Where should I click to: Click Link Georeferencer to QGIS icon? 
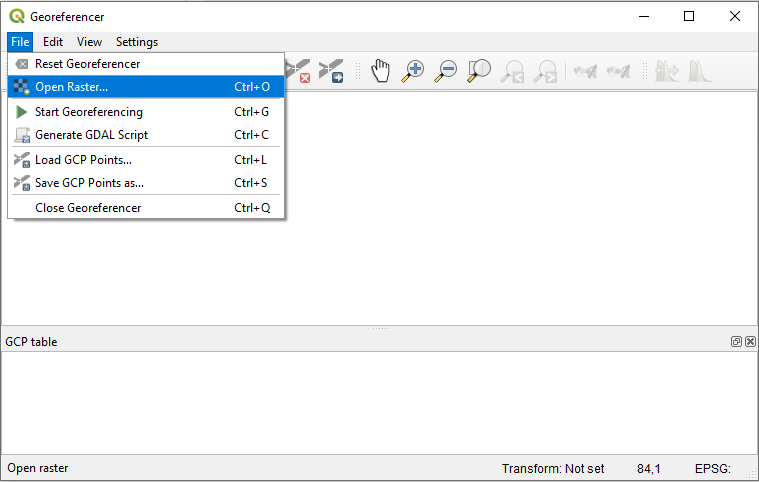[585, 72]
